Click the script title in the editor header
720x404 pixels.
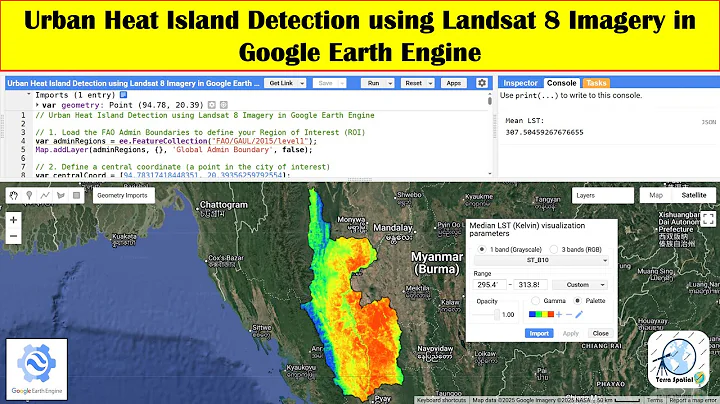[x=133, y=83]
